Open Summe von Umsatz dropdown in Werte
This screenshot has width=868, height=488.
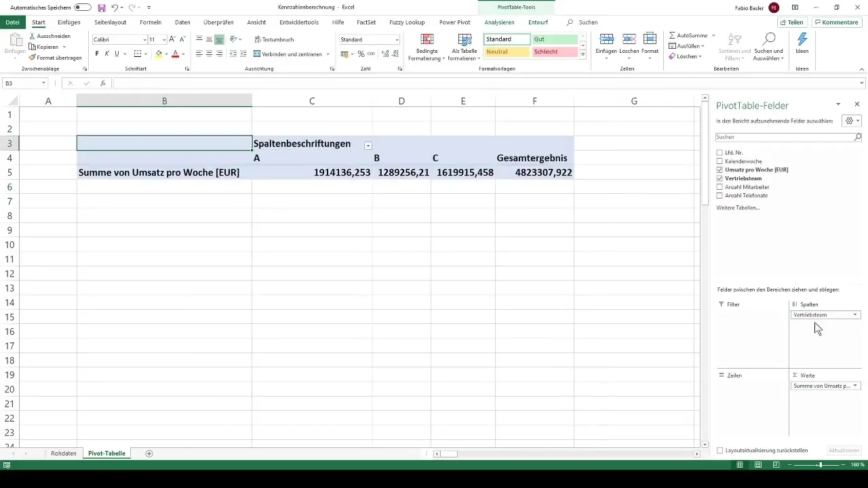coord(855,386)
